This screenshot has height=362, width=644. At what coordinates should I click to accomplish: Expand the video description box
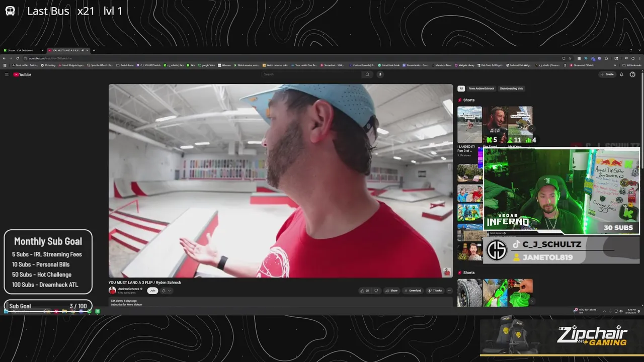(x=281, y=302)
